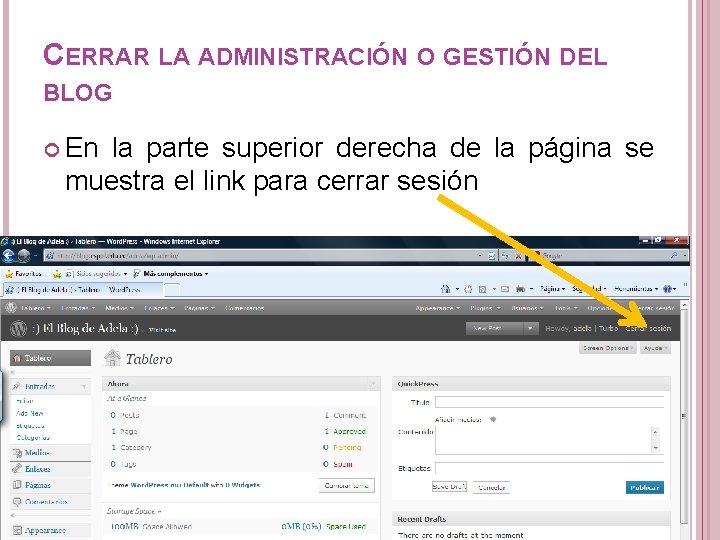Click into the QuickPress Título field
Screen dimensions: 720x540
pos(550,402)
